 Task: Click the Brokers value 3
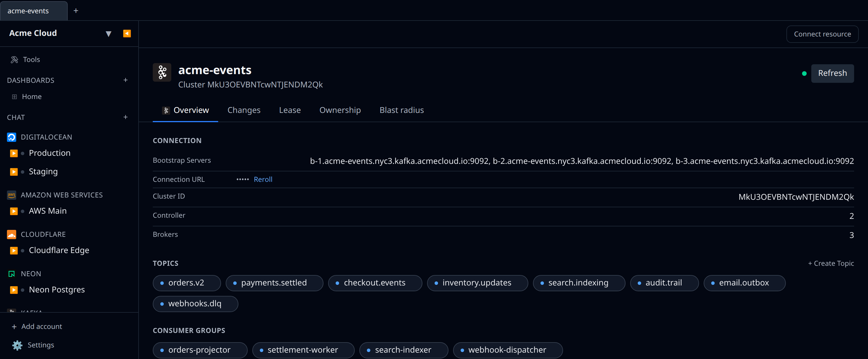tap(851, 236)
